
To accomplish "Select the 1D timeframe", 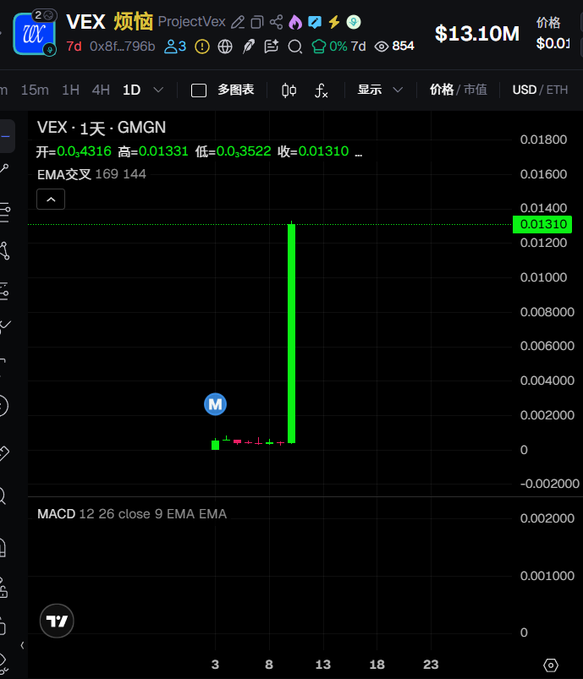I will tap(131, 90).
